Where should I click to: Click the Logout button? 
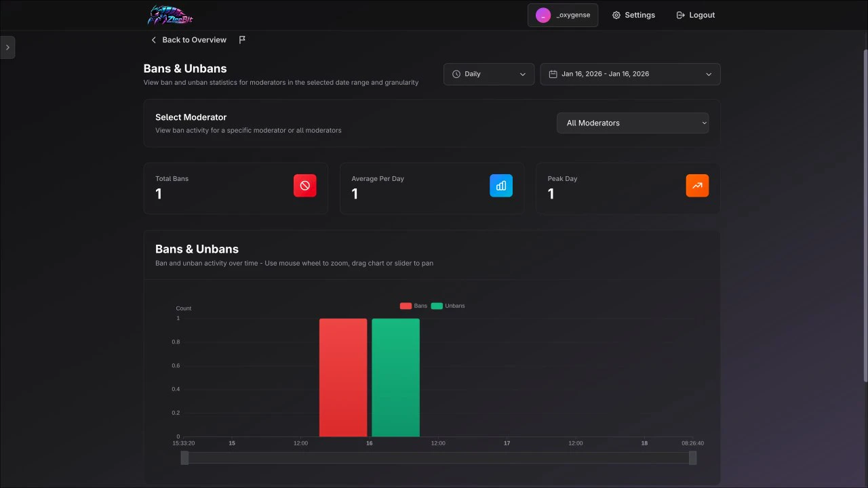(695, 15)
